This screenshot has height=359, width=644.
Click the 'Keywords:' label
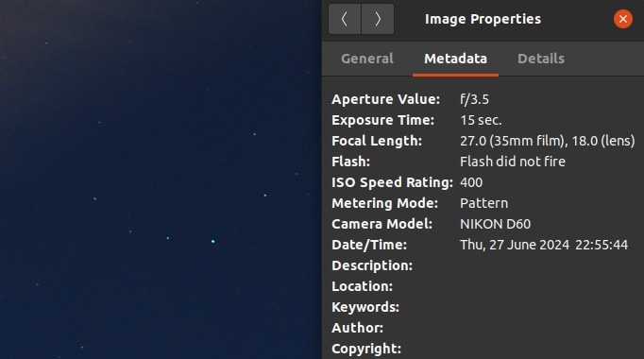(365, 307)
